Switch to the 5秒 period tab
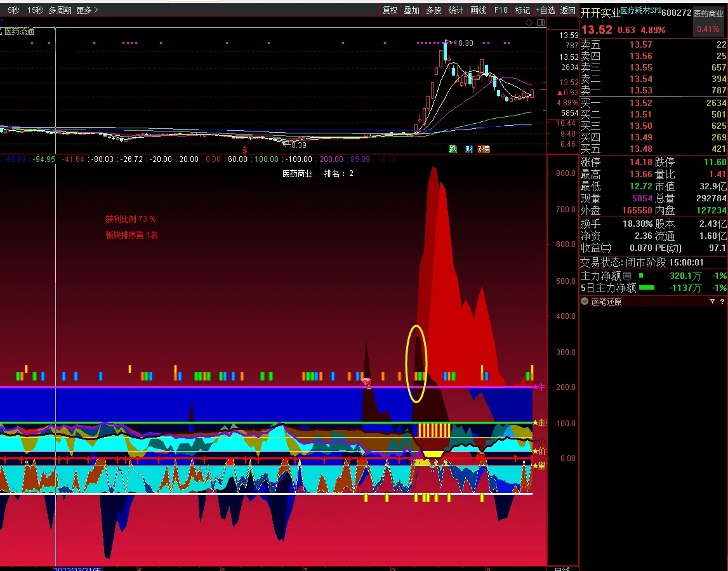The image size is (728, 571). click(13, 10)
